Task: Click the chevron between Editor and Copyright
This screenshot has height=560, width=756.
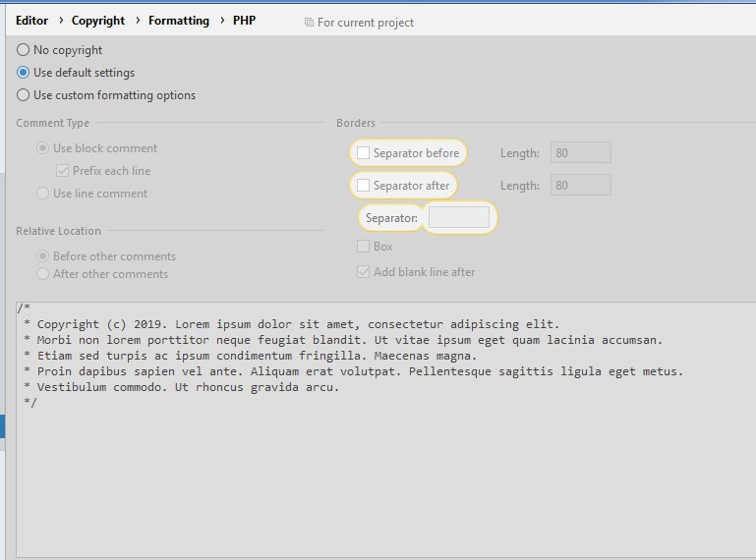Action: pyautogui.click(x=61, y=21)
